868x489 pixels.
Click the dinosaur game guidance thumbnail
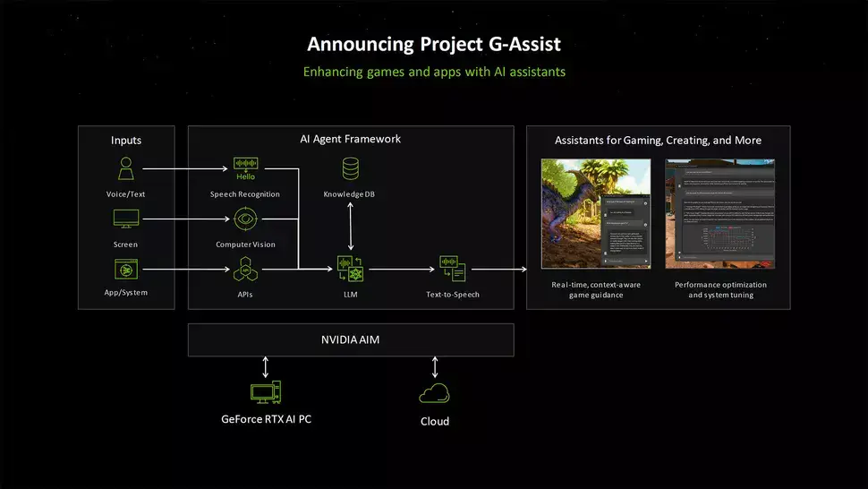(x=596, y=214)
